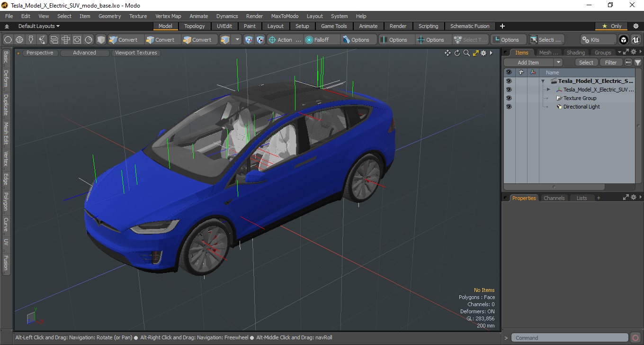Image resolution: width=644 pixels, height=345 pixels.
Task: Open the Action Center menu
Action: pos(285,40)
